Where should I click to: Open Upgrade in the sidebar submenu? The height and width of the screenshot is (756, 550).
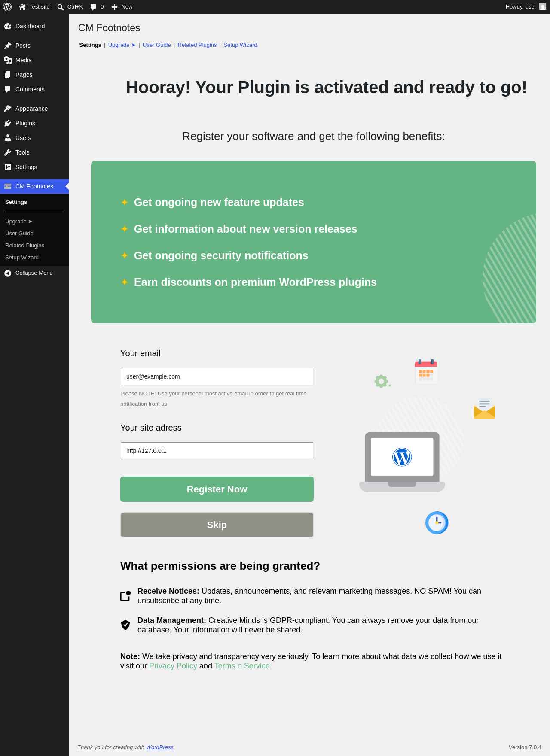(19, 222)
